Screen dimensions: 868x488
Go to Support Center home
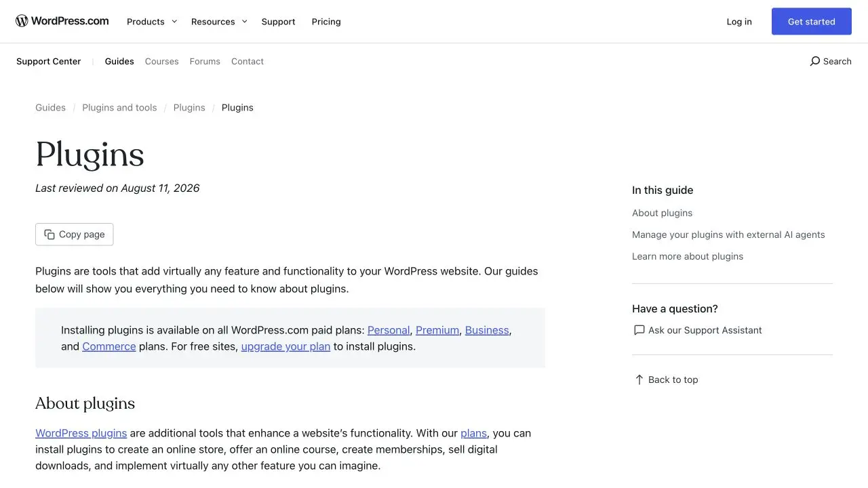pyautogui.click(x=49, y=61)
